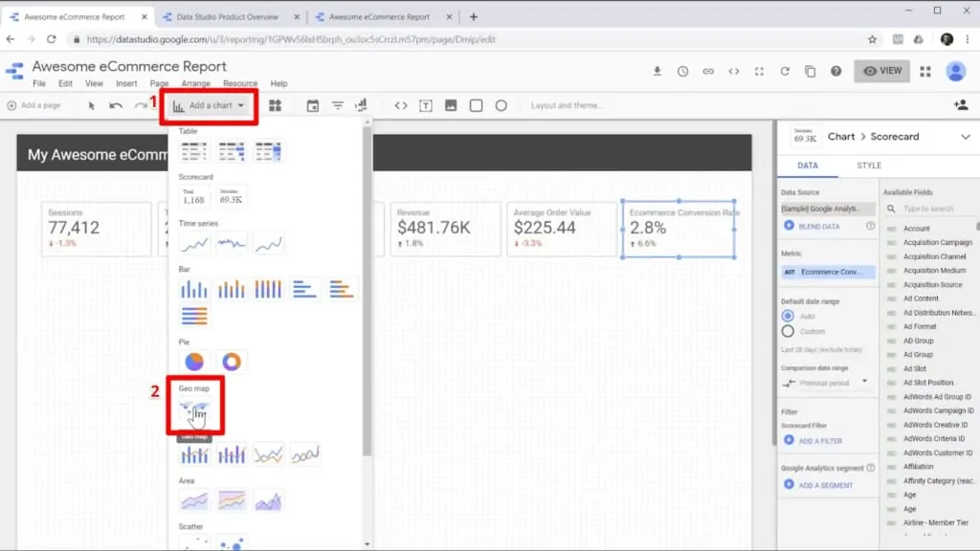This screenshot has height=551, width=980.
Task: Select the first time series chart
Action: [194, 244]
